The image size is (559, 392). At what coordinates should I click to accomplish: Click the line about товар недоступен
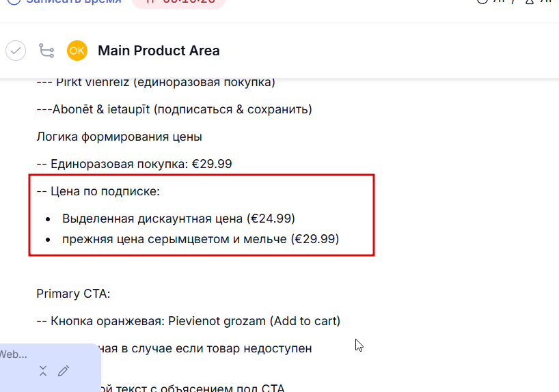(x=205, y=348)
